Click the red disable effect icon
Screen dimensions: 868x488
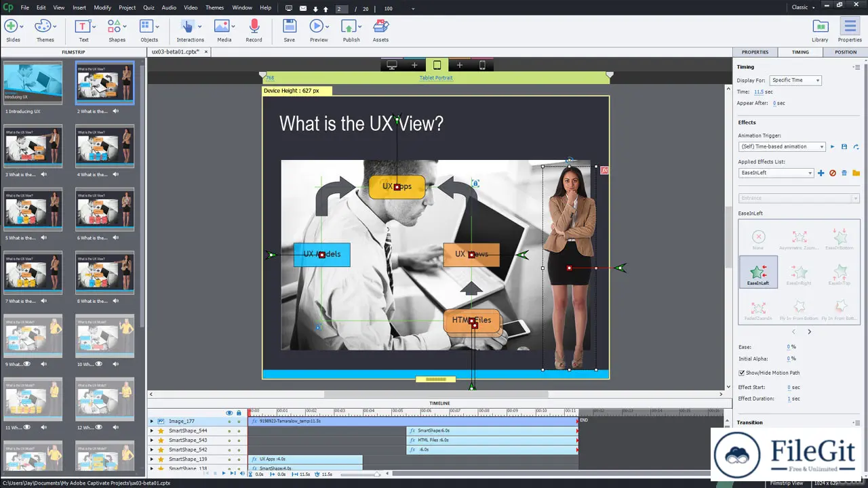click(833, 173)
